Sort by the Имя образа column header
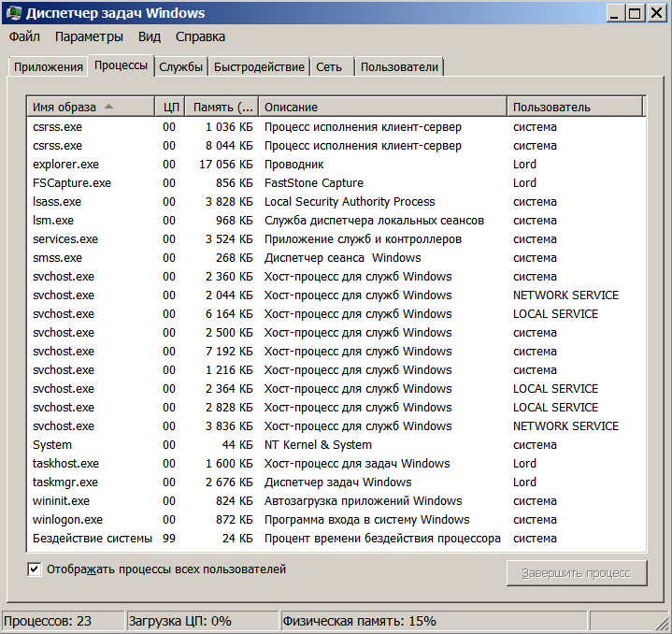672x634 pixels. point(91,108)
